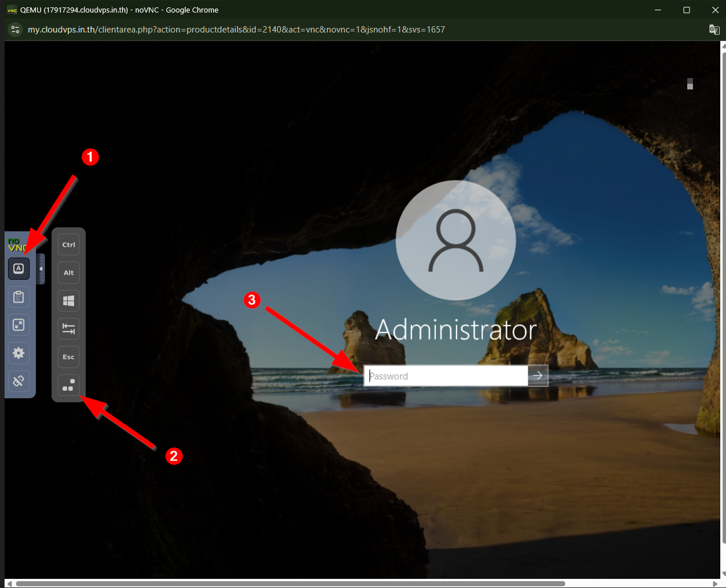726x588 pixels.
Task: View site information in Chrome address bar
Action: [x=15, y=30]
